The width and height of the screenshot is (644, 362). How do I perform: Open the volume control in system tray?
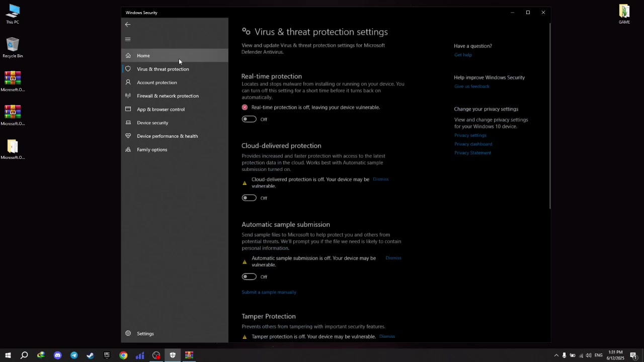tap(589, 355)
